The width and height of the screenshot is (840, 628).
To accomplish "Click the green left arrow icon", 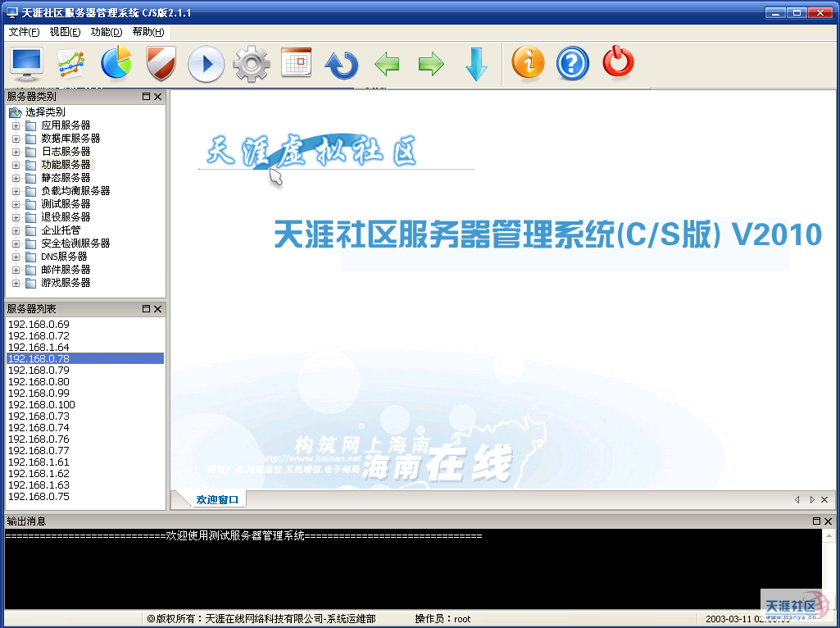I will [386, 64].
